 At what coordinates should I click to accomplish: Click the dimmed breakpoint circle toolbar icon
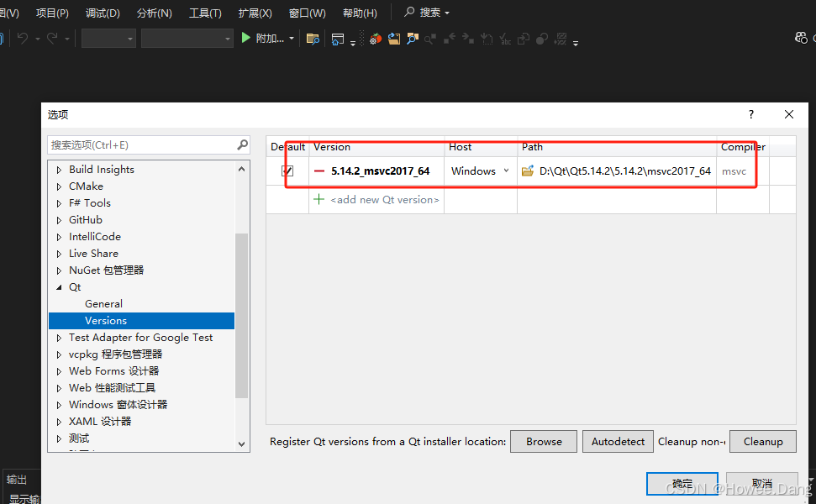(x=542, y=39)
